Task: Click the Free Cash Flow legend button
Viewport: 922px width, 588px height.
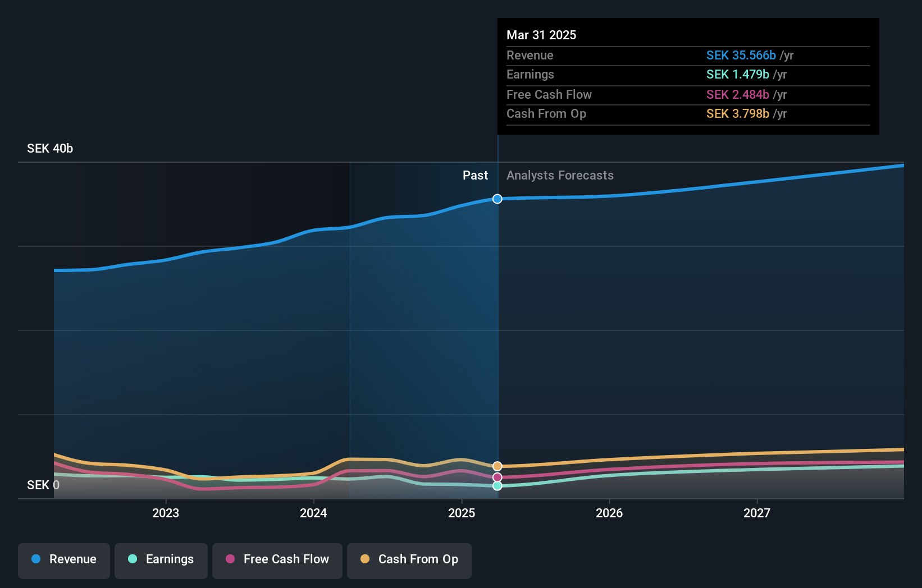Action: [x=277, y=559]
